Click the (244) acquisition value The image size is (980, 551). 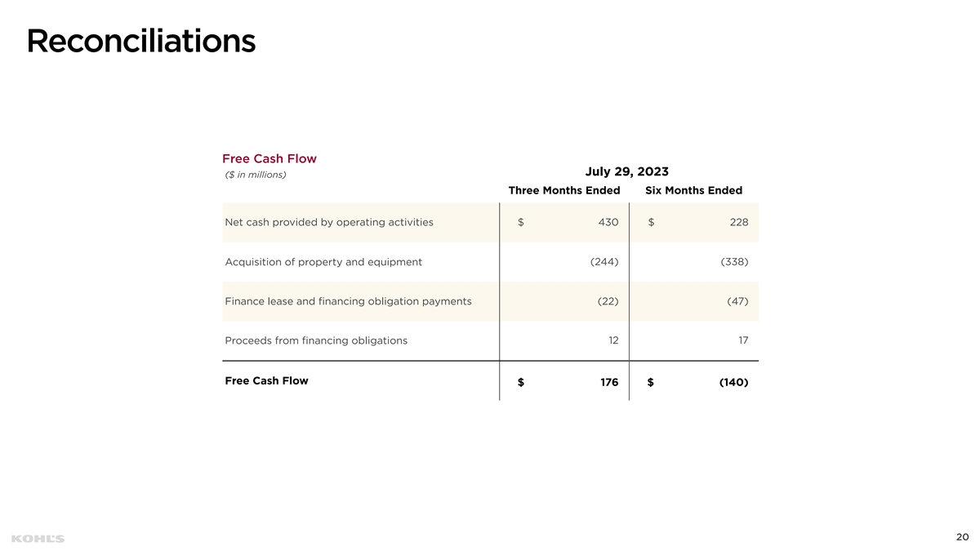click(x=604, y=262)
